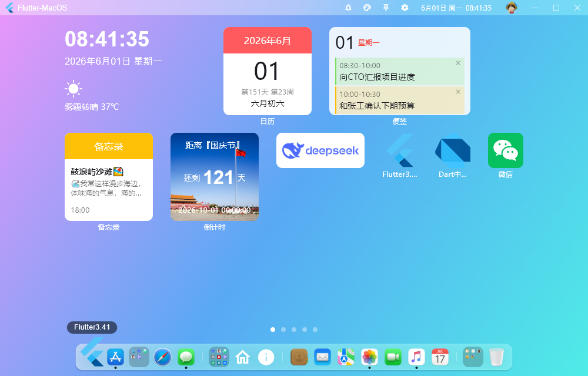
Task: Click the Home icon in the dock
Action: coord(243,357)
